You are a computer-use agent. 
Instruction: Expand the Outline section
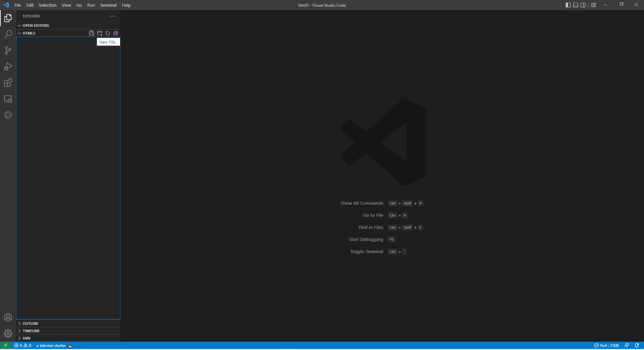[x=68, y=323]
